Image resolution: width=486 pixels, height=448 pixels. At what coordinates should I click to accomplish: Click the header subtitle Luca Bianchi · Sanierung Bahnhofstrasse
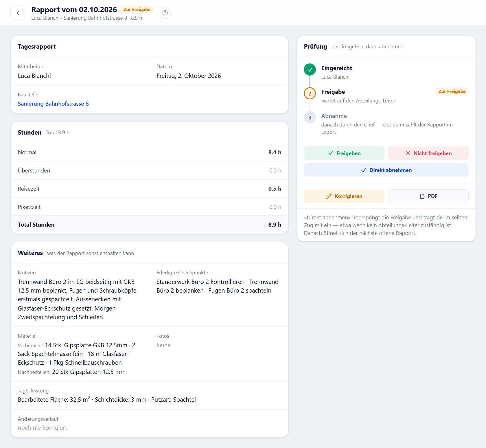[86, 18]
